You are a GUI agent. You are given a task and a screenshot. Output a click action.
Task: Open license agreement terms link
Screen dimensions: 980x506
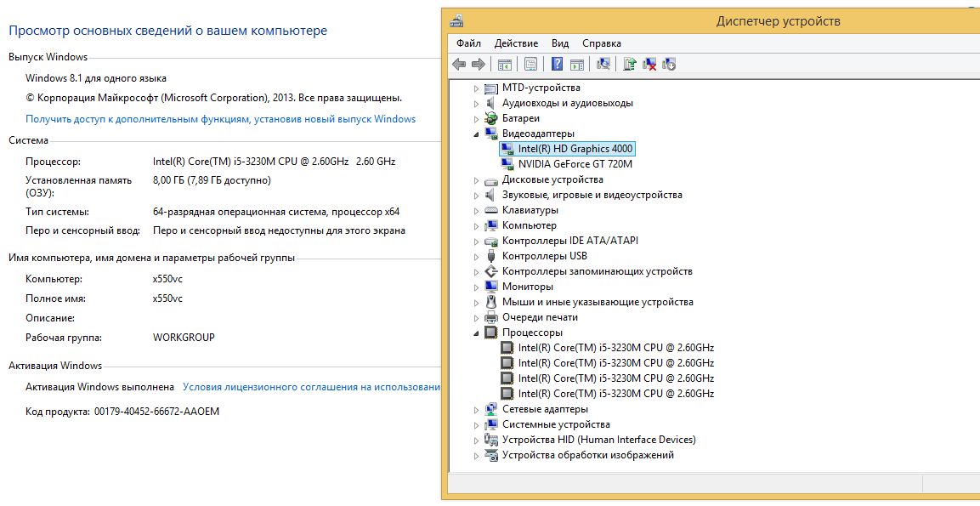click(311, 387)
